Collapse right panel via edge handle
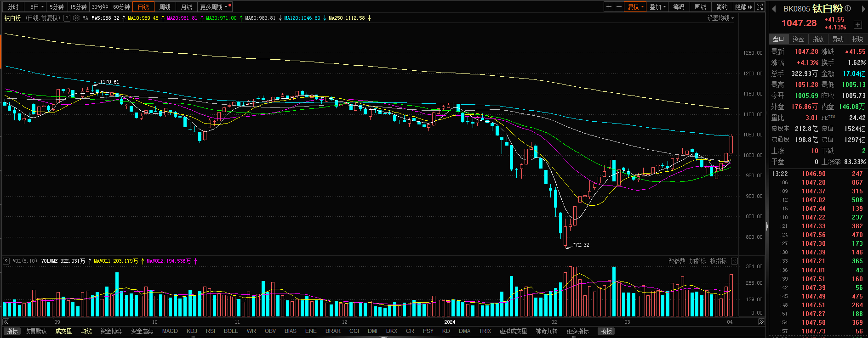Image resolution: width=868 pixels, height=338 pixels. pyautogui.click(x=767, y=226)
